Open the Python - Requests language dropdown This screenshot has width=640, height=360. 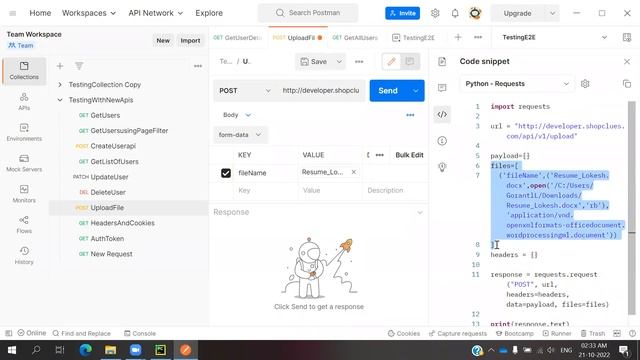[517, 84]
